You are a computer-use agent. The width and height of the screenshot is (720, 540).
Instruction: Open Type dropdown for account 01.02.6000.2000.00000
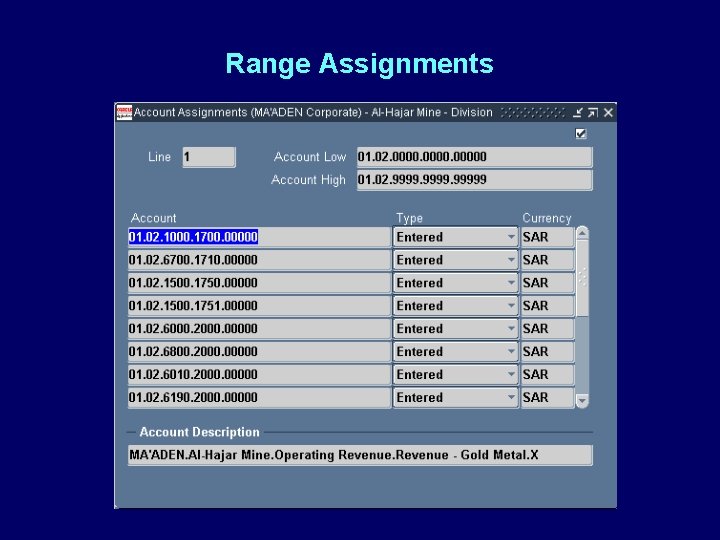point(456,329)
